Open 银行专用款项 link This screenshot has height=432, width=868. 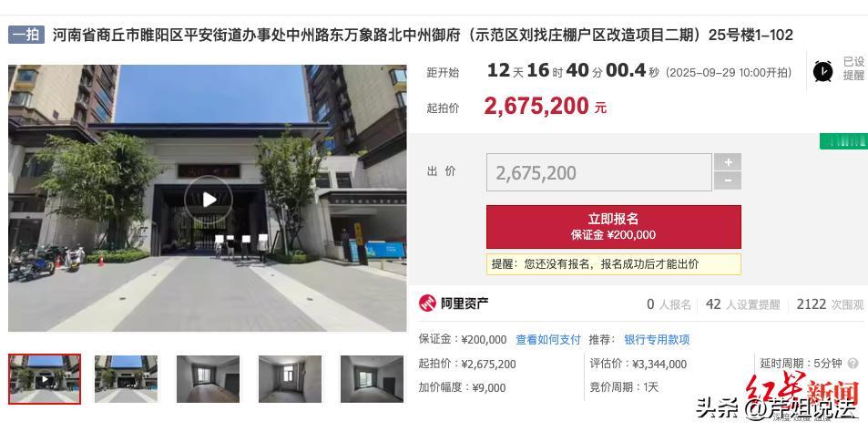pos(657,340)
